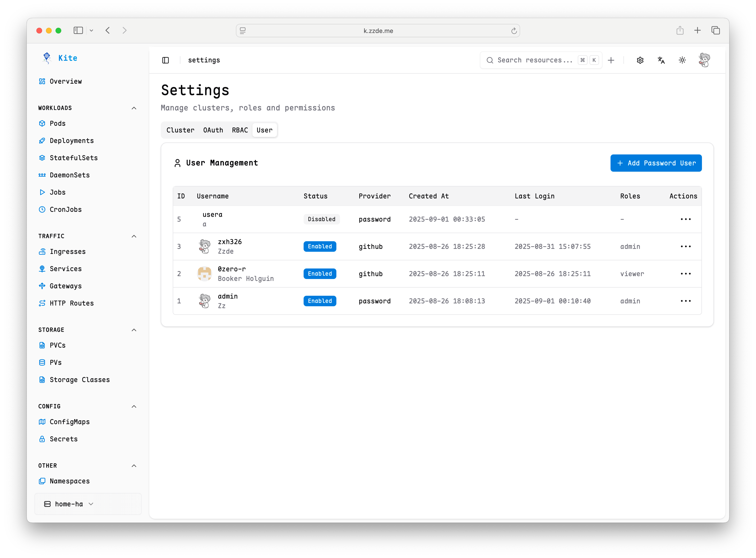
Task: Toggle the sidebar panel icon beside settings
Action: point(166,60)
